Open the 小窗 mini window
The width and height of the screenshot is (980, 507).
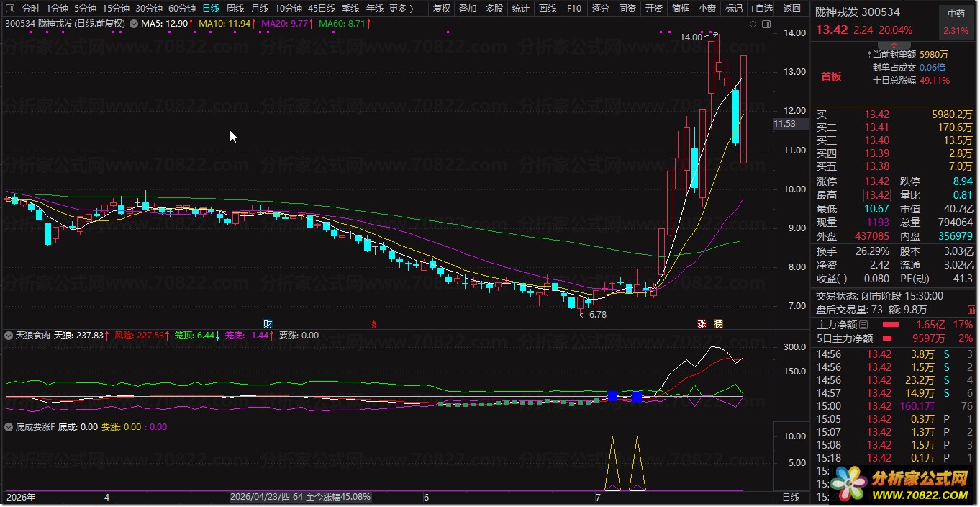[707, 9]
